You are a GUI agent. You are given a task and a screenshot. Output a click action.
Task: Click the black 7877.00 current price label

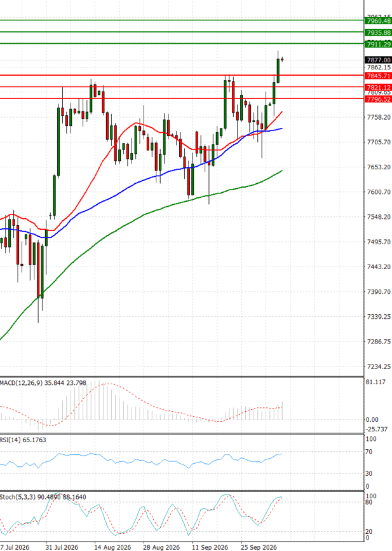click(x=378, y=60)
